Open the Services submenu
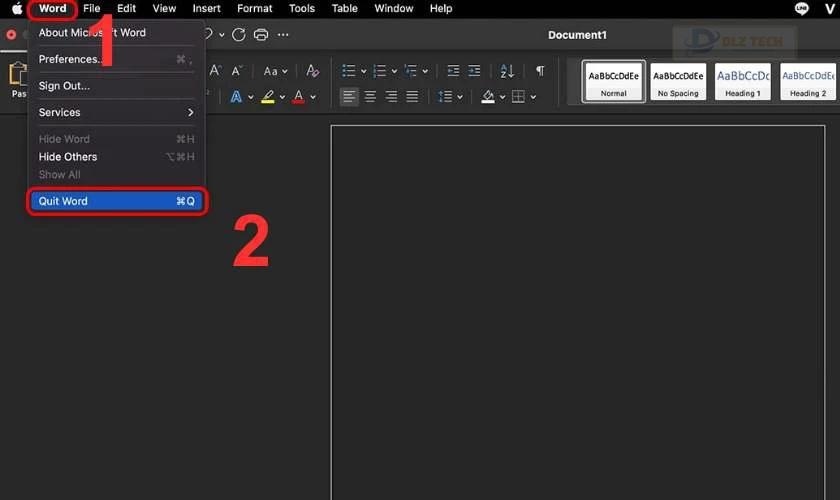The image size is (840, 500). tap(117, 113)
